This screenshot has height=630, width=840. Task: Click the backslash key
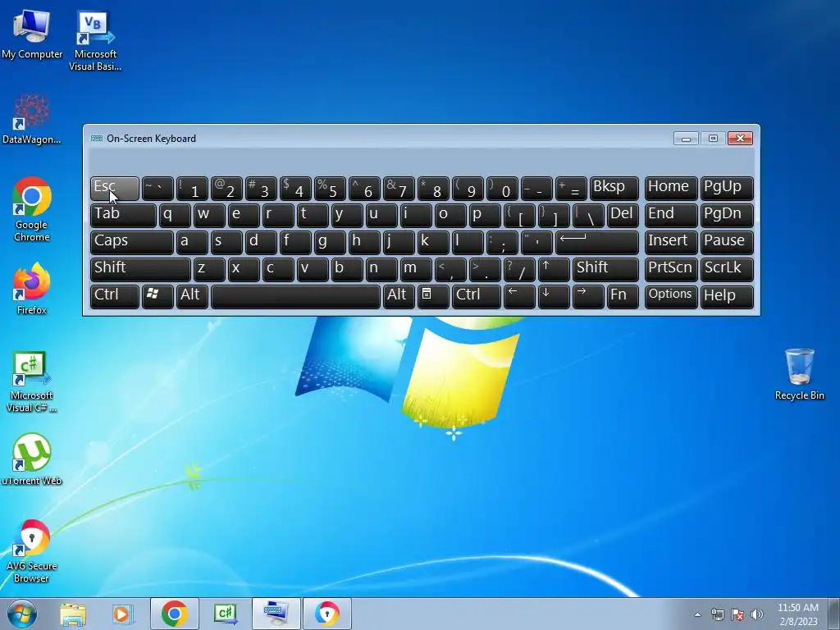click(588, 216)
